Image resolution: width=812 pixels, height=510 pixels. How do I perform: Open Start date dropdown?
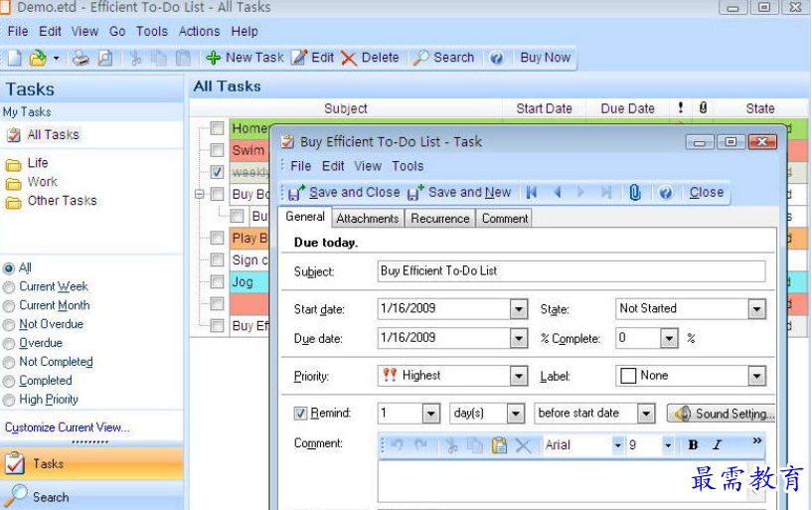(519, 309)
